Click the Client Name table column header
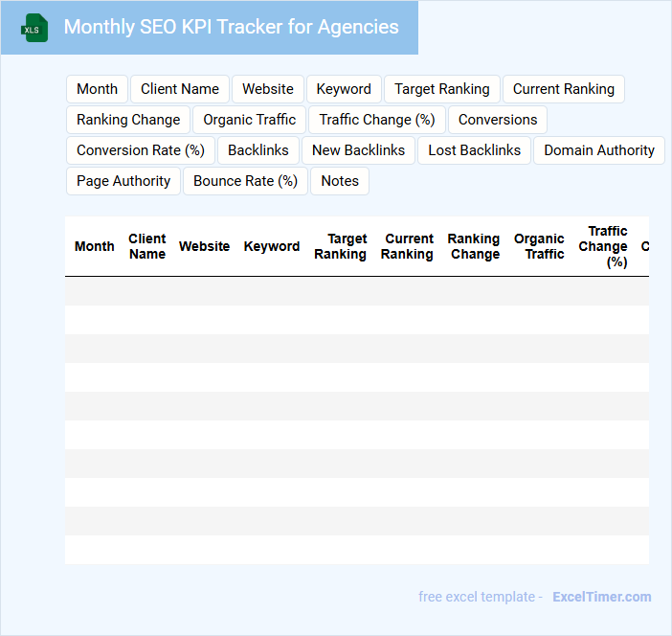This screenshot has width=672, height=636. coord(147,246)
